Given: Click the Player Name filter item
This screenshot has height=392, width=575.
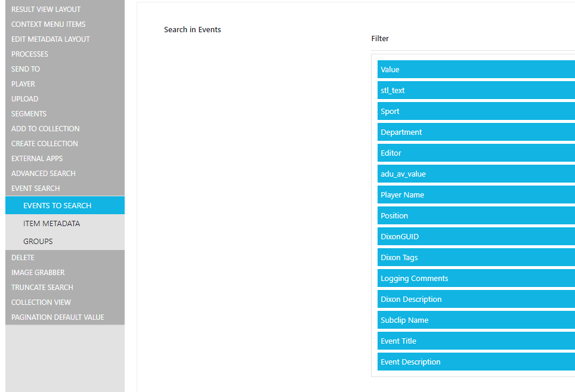Looking at the screenshot, I should (x=475, y=195).
